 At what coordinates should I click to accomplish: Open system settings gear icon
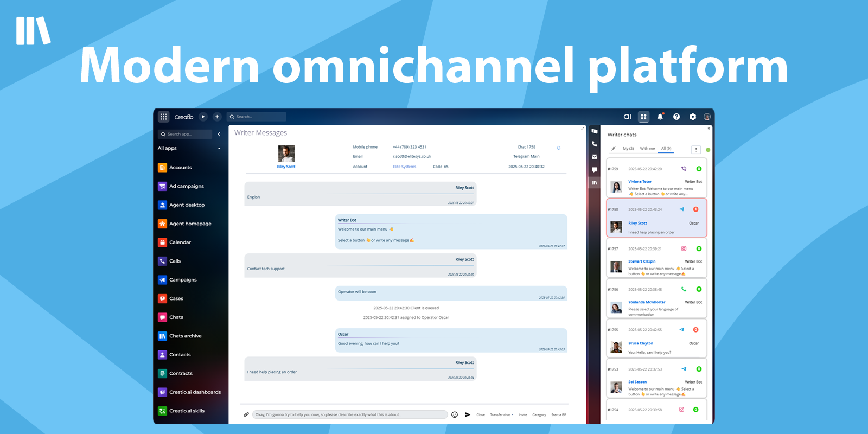tap(693, 117)
